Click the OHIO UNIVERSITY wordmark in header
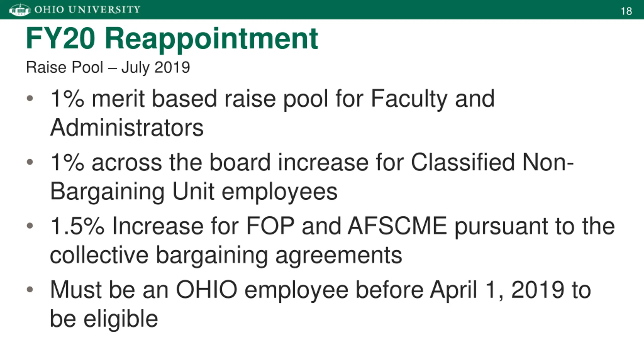 pyautogui.click(x=87, y=10)
